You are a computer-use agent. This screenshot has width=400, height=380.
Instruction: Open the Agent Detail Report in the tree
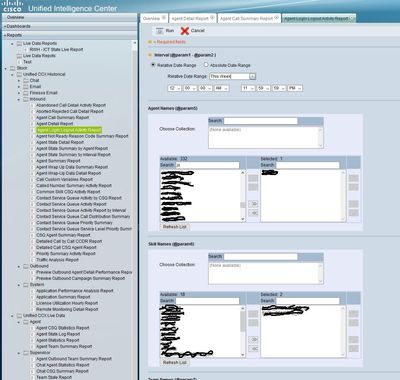55,124
